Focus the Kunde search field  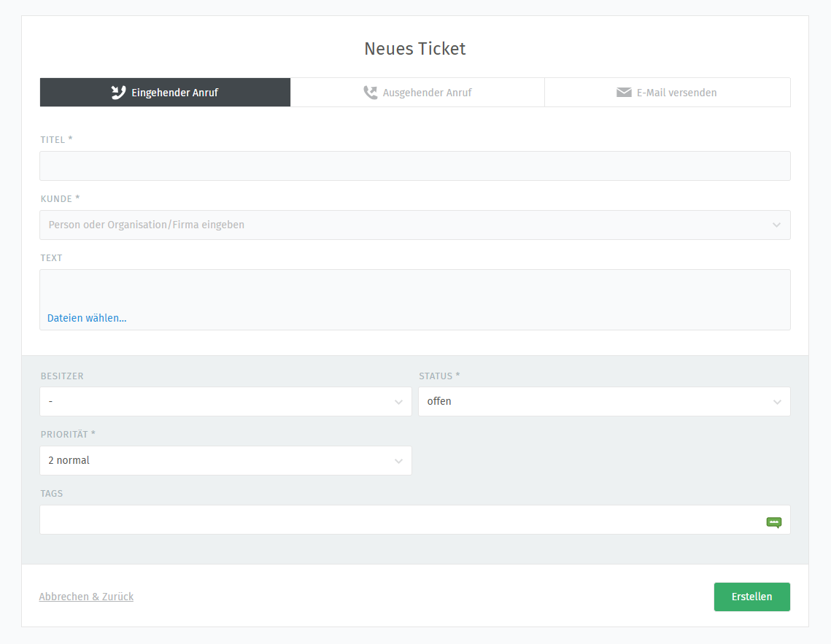click(x=415, y=225)
